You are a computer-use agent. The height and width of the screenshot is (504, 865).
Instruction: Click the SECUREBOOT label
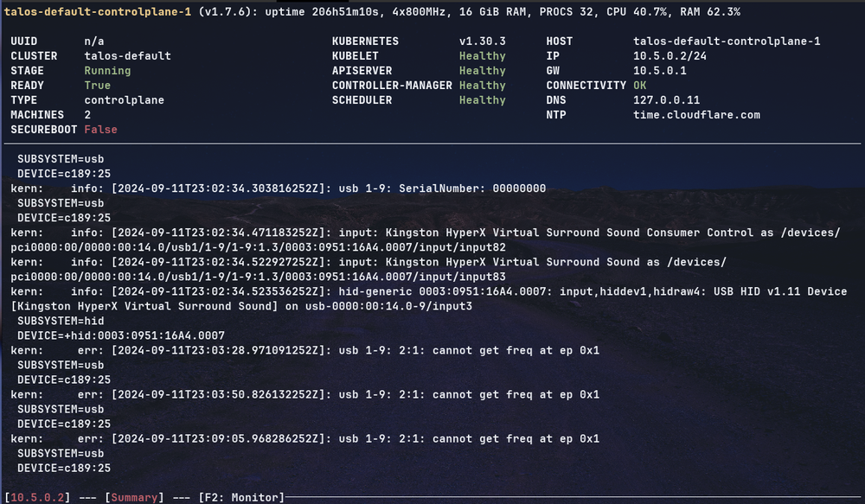(x=44, y=130)
